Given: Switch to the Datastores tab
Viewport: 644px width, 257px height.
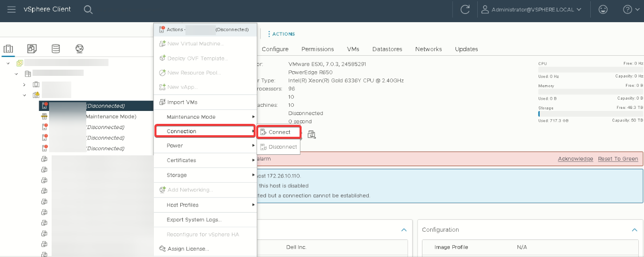Looking at the screenshot, I should pos(387,49).
